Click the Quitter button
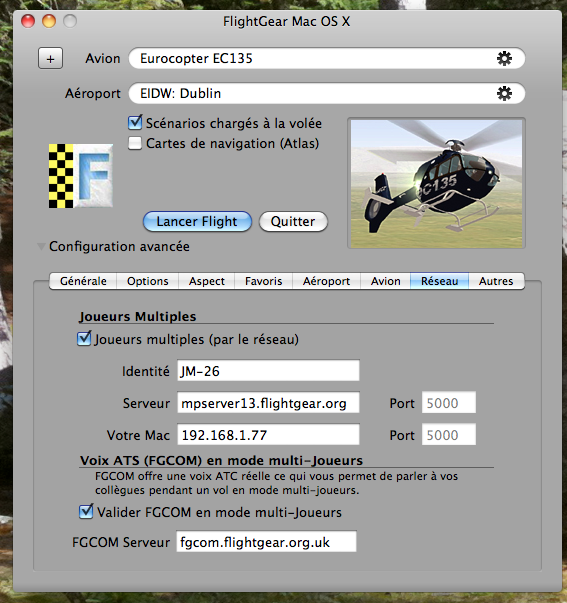Viewport: 567px width, 603px height. click(x=293, y=222)
